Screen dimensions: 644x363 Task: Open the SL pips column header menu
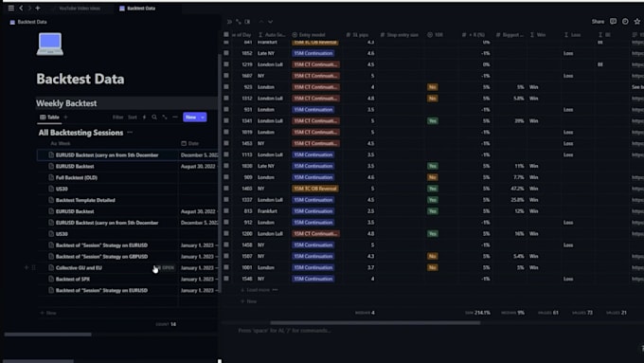357,35
